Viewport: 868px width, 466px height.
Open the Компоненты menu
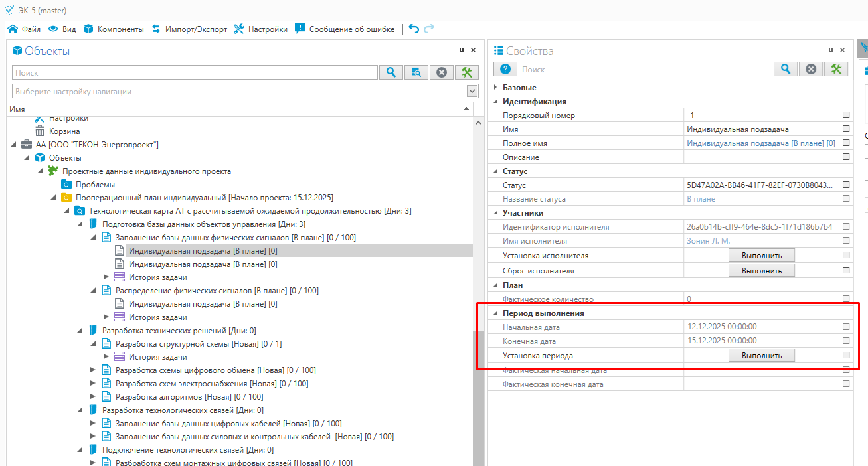point(114,29)
